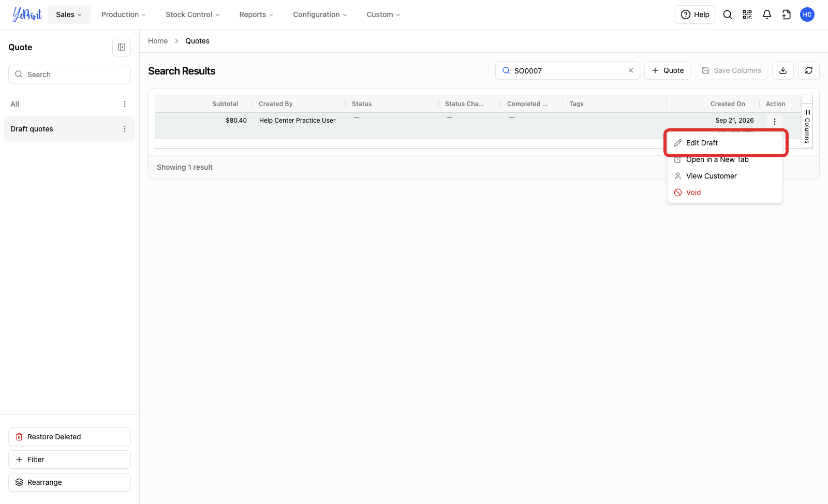The image size is (828, 504).
Task: Open options for Draft quotes view
Action: pos(125,129)
